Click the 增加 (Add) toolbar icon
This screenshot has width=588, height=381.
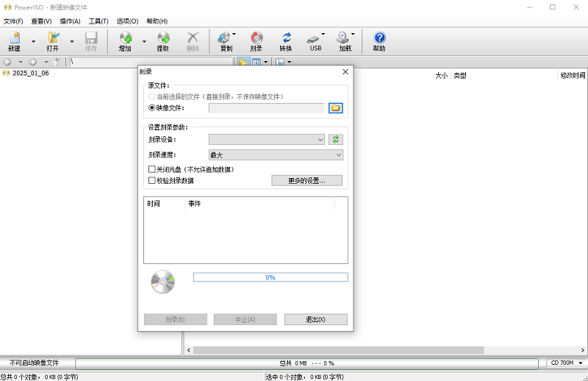click(124, 39)
